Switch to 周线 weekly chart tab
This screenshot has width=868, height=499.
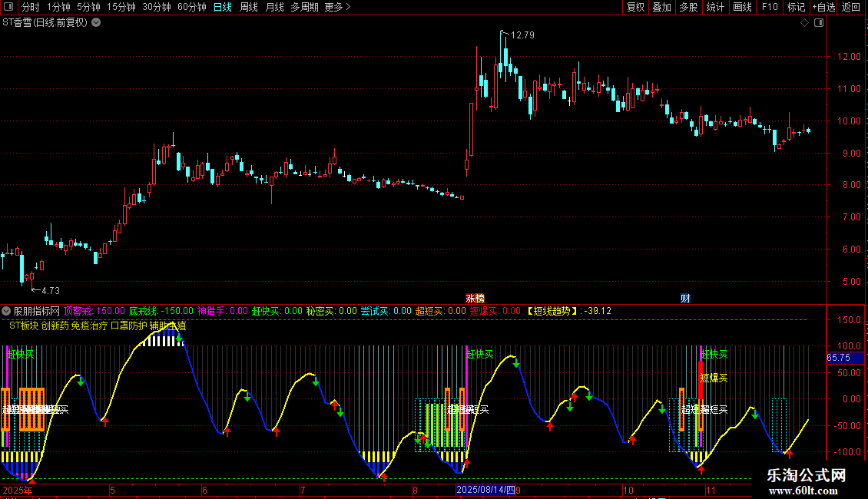tap(249, 8)
